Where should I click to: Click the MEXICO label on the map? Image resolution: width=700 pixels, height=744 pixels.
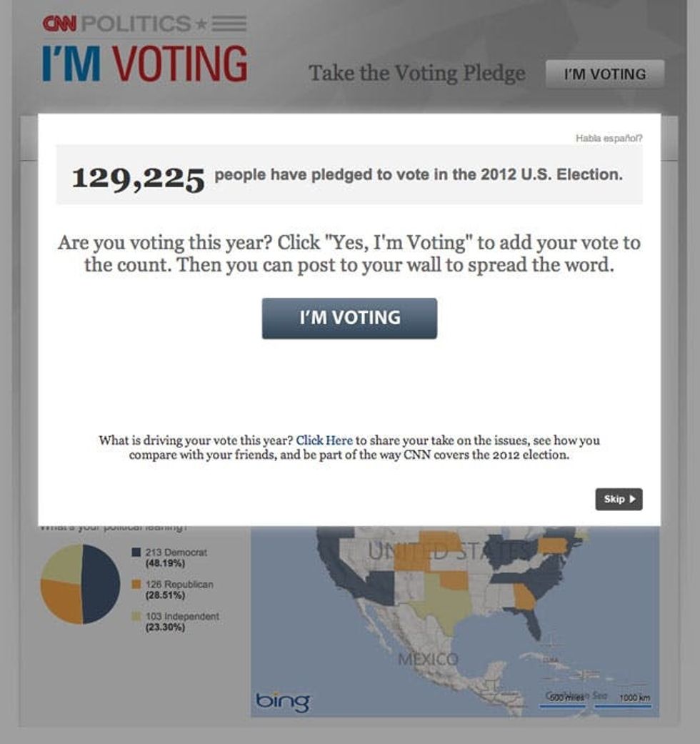tap(429, 658)
